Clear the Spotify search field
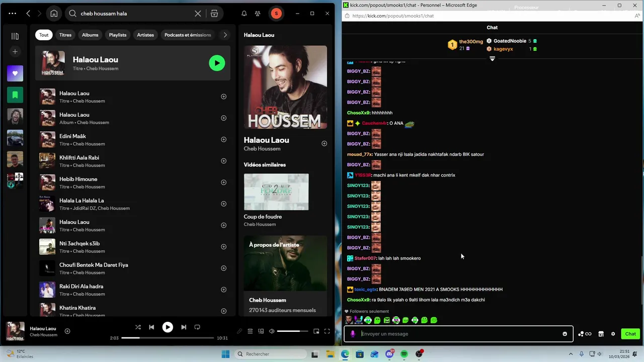The width and height of the screenshot is (644, 362). [198, 14]
